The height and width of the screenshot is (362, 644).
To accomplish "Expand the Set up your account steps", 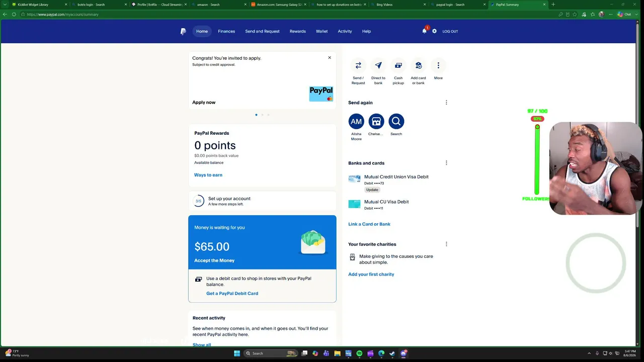I will pyautogui.click(x=262, y=201).
